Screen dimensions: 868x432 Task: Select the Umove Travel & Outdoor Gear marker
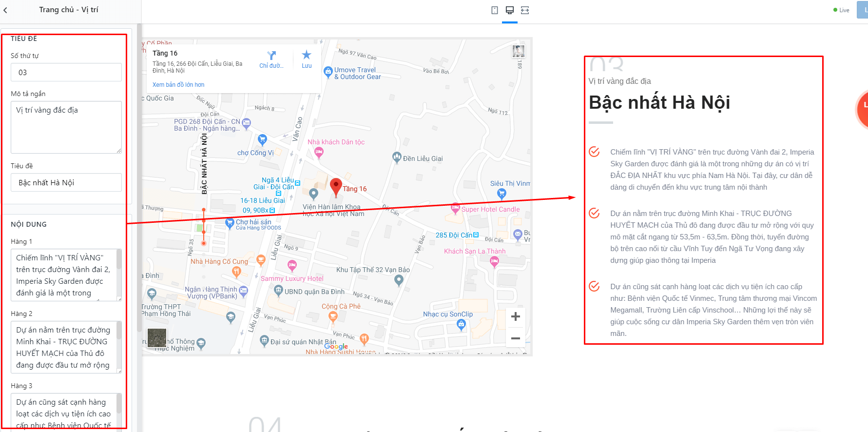[x=328, y=72]
